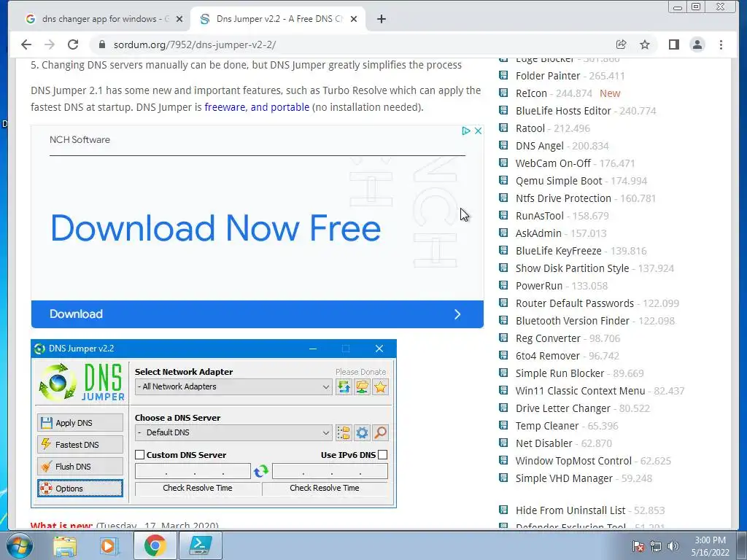747x560 pixels.
Task: Open the Qemu Simple Boot link
Action: 559,181
